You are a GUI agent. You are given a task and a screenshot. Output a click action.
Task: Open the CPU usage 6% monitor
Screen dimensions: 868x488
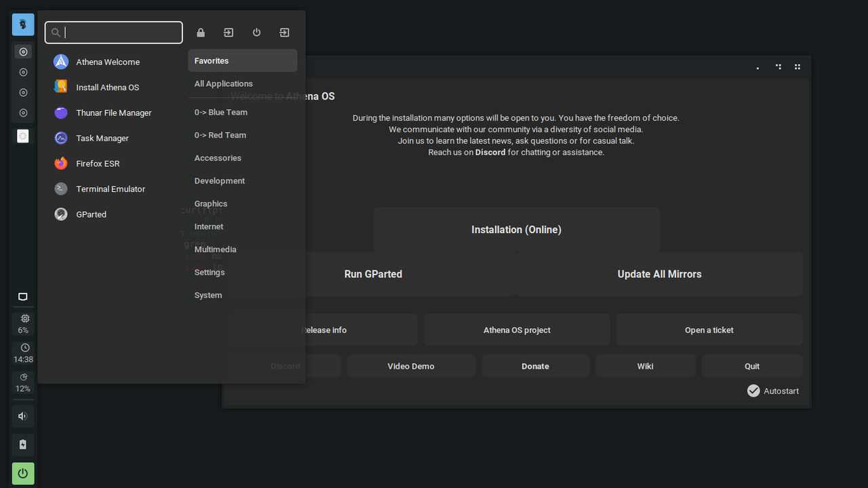[x=23, y=323]
